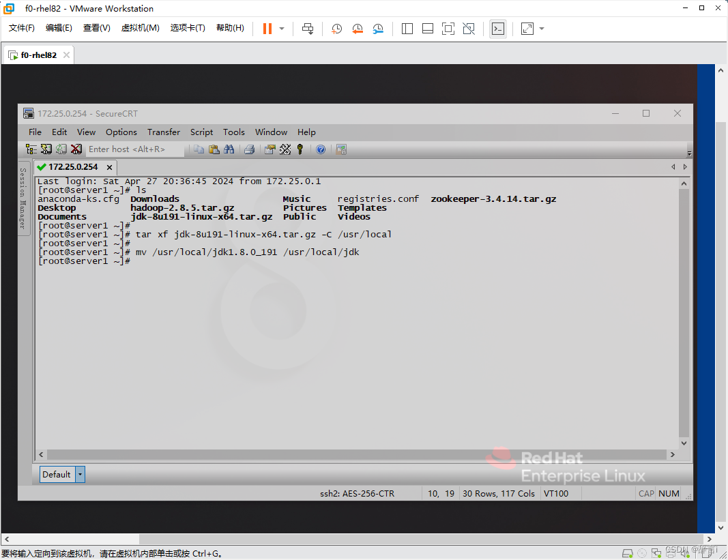Click the VMware horizontal scrollbar thumb
The image size is (728, 560).
(x=422, y=539)
